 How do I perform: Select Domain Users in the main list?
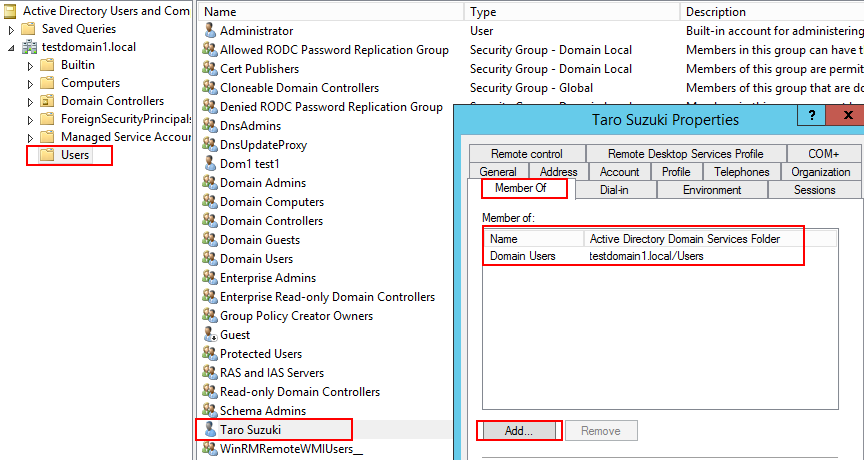point(256,259)
